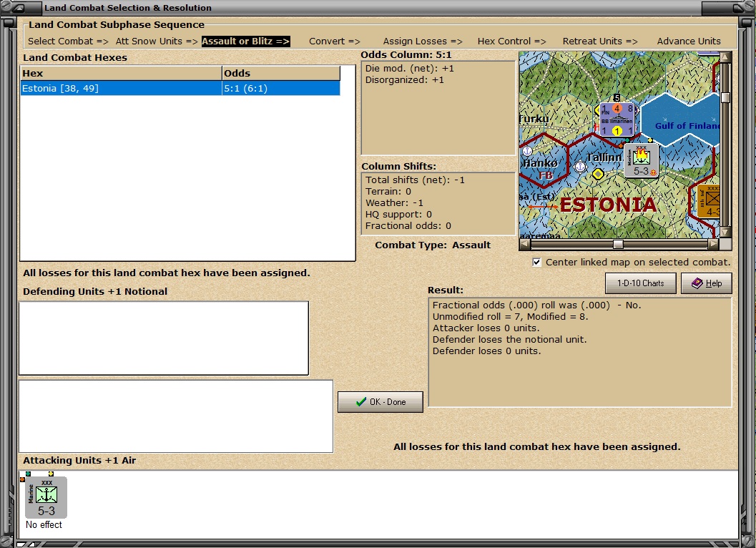Click the Odds column header
The image size is (756, 548).
coord(281,73)
